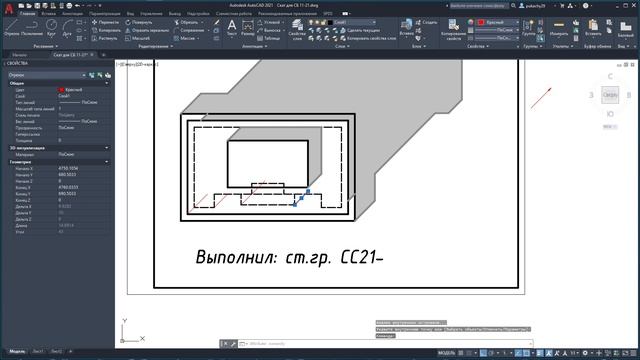Switch to the Модель tab at bottom
640x360 pixels.
[17, 351]
